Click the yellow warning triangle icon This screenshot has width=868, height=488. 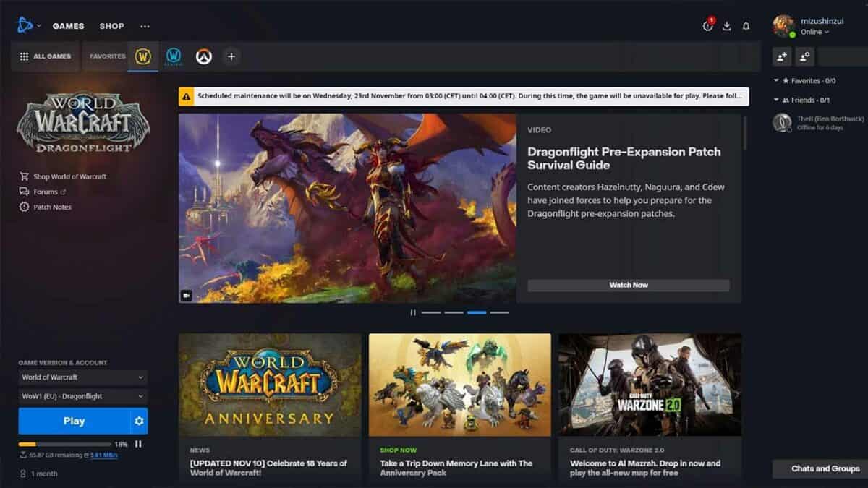pyautogui.click(x=187, y=96)
